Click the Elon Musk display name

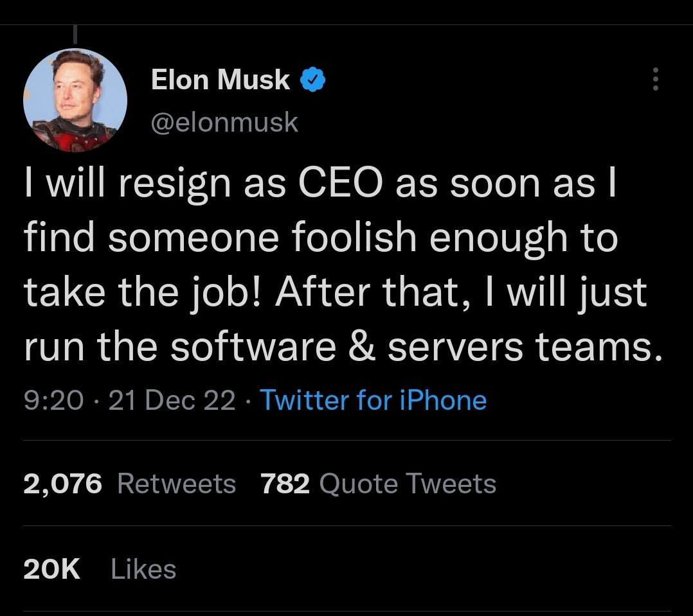point(221,80)
